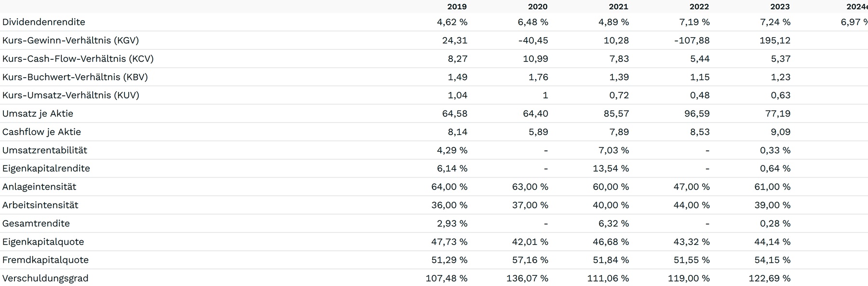Click the 195,12 KGV value for 2023
868x286 pixels.
click(x=775, y=41)
